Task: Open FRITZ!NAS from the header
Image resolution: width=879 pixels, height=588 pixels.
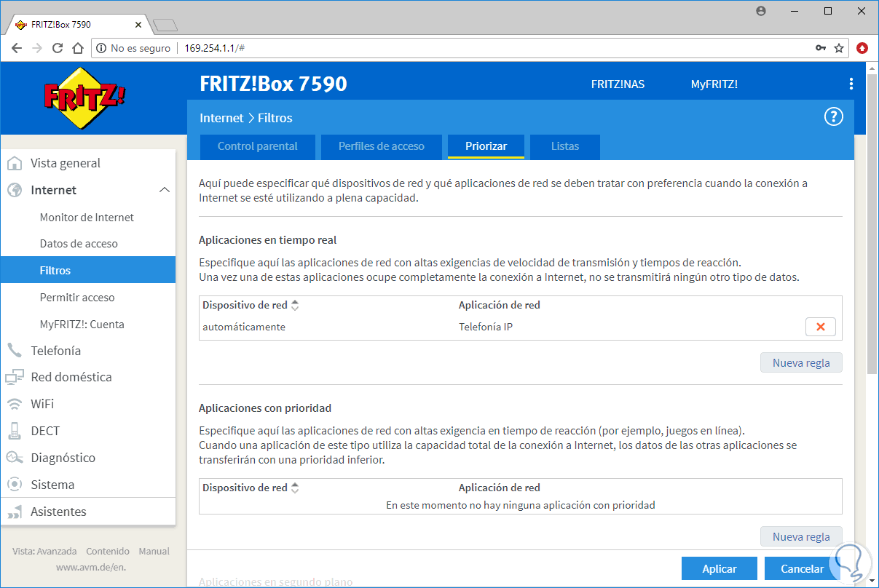Action: pyautogui.click(x=618, y=84)
